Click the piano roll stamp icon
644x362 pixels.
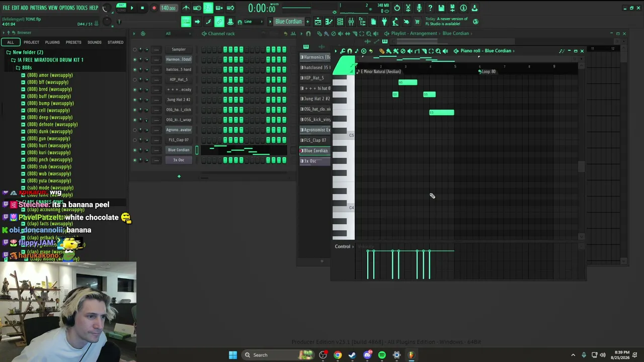point(364,51)
